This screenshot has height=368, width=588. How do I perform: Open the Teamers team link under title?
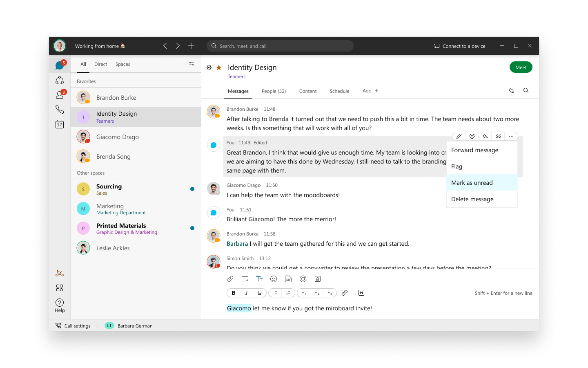pos(237,76)
